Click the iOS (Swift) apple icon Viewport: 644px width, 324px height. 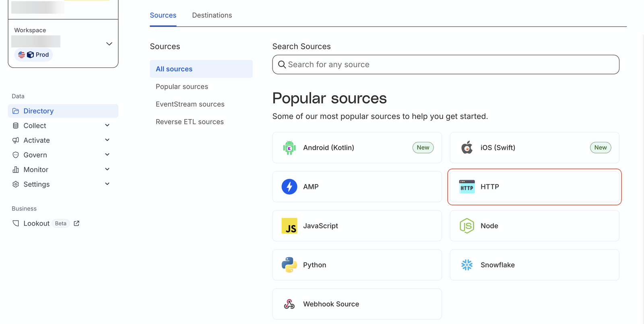pyautogui.click(x=467, y=148)
